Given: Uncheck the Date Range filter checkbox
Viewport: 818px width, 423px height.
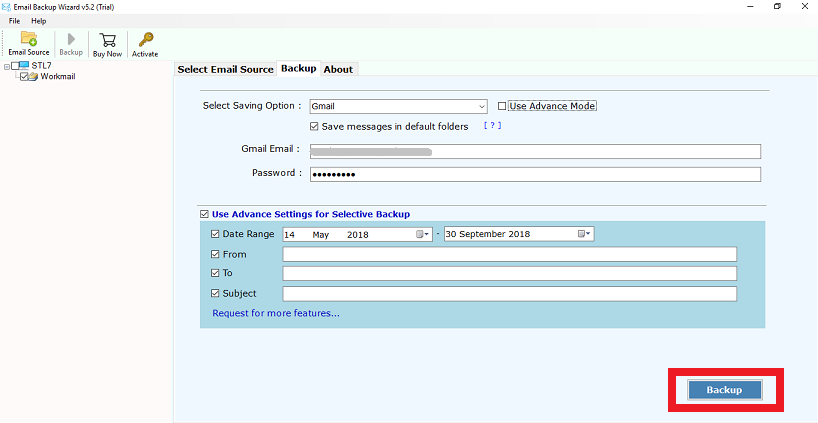Looking at the screenshot, I should (x=215, y=234).
